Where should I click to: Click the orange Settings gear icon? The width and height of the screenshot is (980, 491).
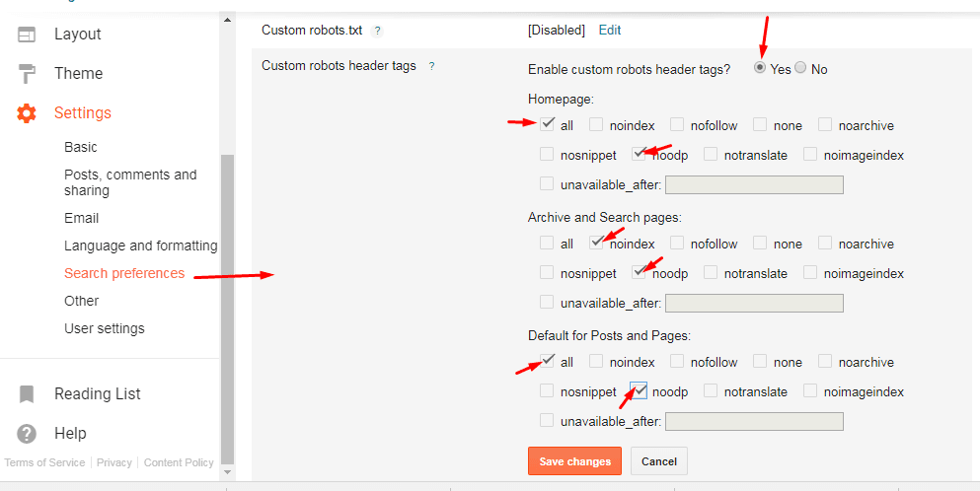pyautogui.click(x=27, y=113)
